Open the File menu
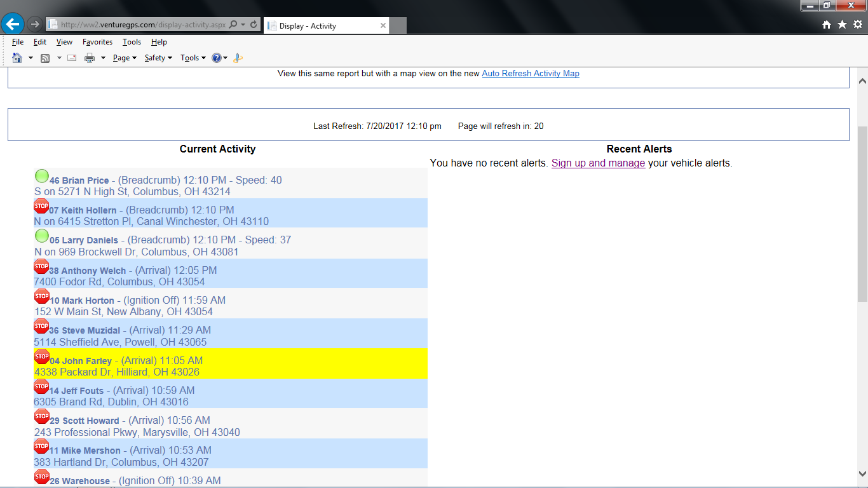Image resolution: width=868 pixels, height=488 pixels. coord(18,42)
